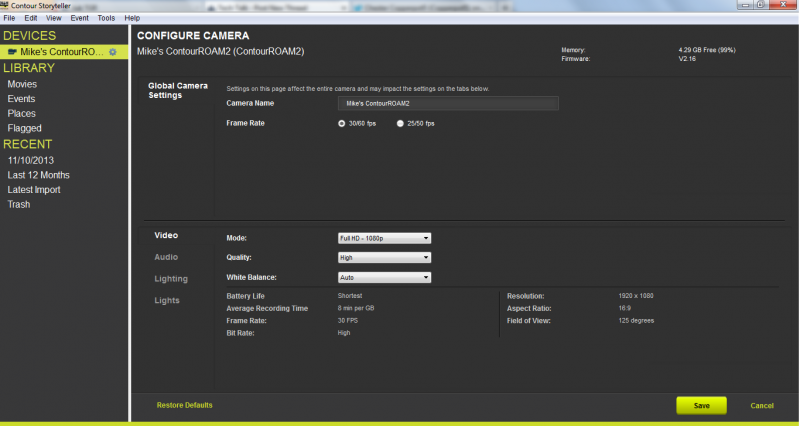
Task: Click the LIBRARY section header
Action: (x=29, y=68)
